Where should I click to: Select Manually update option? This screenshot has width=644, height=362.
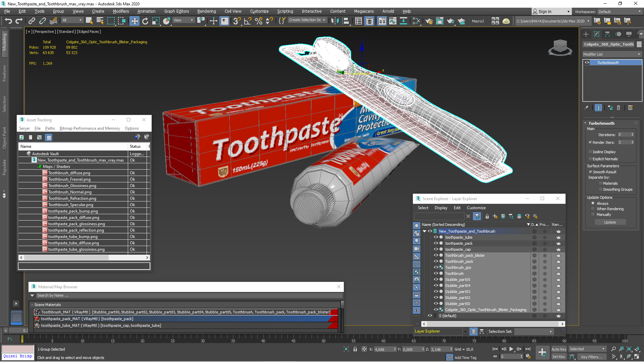[593, 215]
